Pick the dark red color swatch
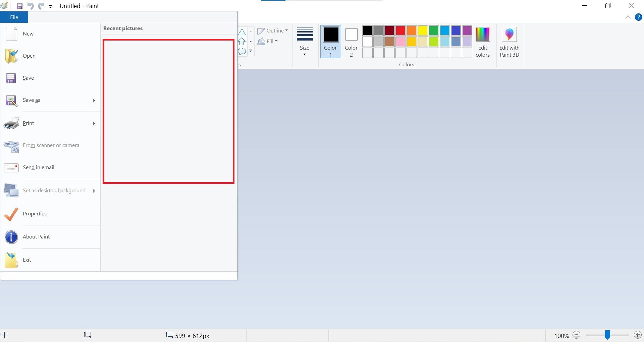Image resolution: width=644 pixels, height=342 pixels. point(389,31)
